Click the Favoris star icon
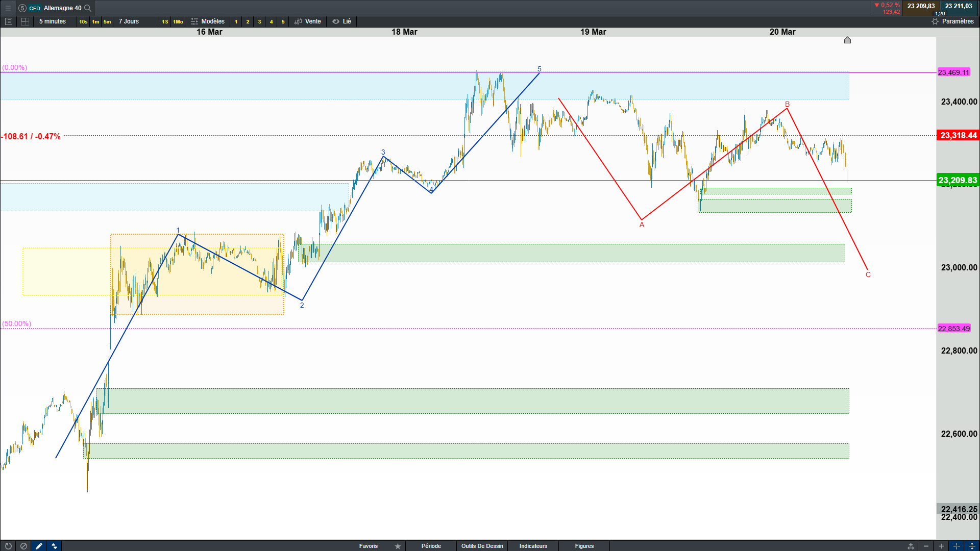Image resolution: width=980 pixels, height=551 pixels. click(398, 546)
